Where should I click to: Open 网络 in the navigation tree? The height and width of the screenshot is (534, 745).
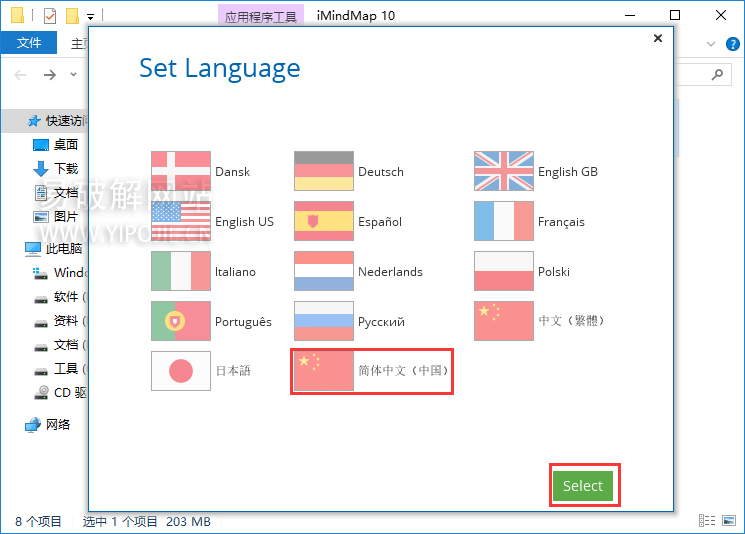point(58,424)
